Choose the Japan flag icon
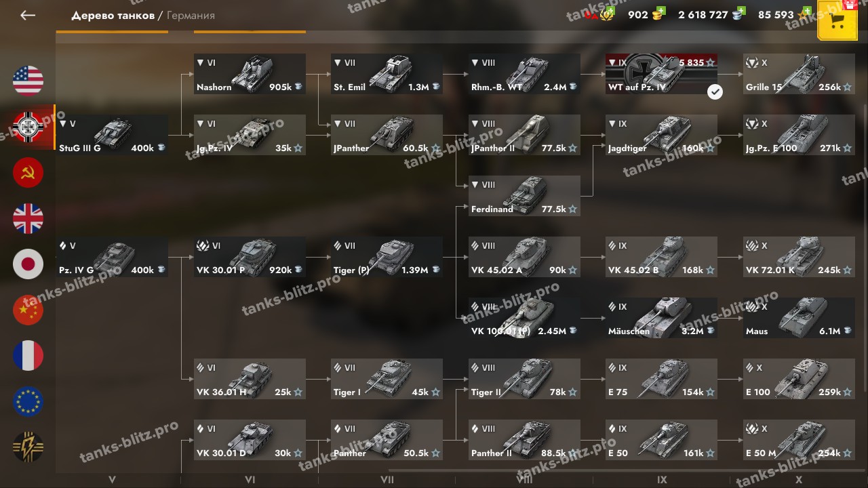Image resolution: width=868 pixels, height=488 pixels. (x=28, y=264)
